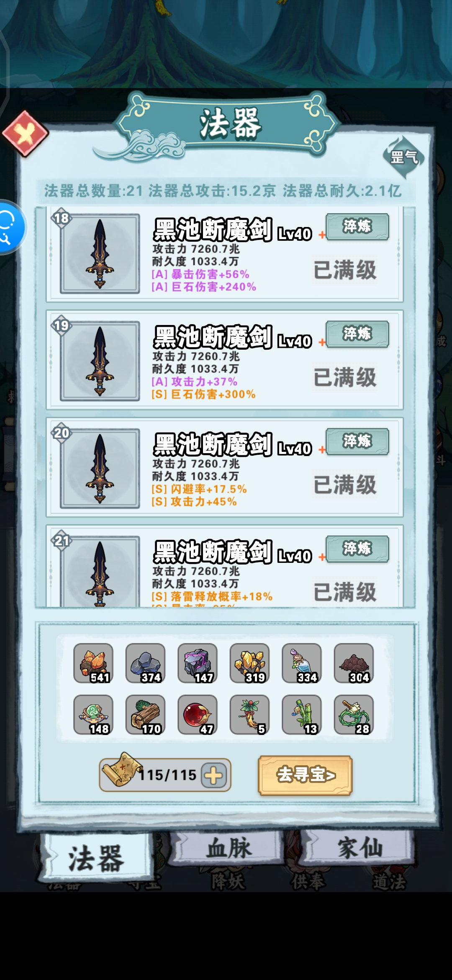This screenshot has width=452, height=980.
Task: Select the sword thumbnail numbered 19
Action: pyautogui.click(x=100, y=361)
